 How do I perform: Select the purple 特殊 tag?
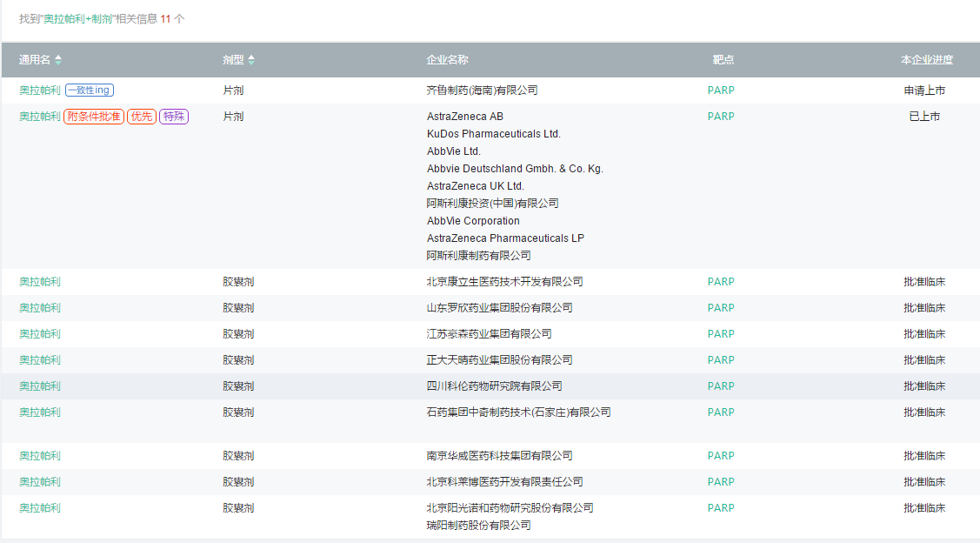174,117
